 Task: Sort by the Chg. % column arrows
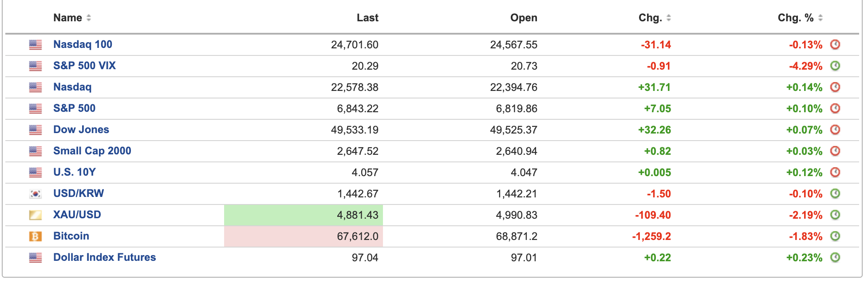(x=821, y=18)
